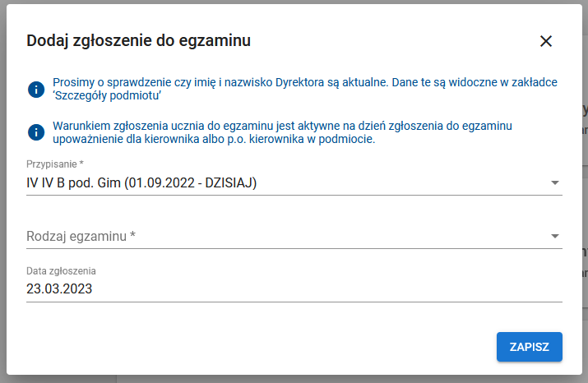Open the Rodzaj egzaminu dropdown arrow
The width and height of the screenshot is (588, 383).
[554, 237]
